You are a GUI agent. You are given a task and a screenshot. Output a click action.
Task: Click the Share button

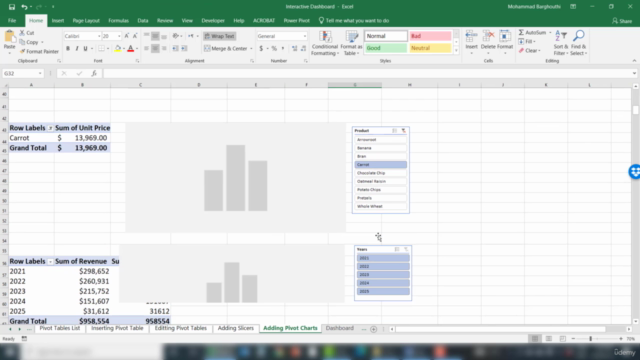coord(622,21)
